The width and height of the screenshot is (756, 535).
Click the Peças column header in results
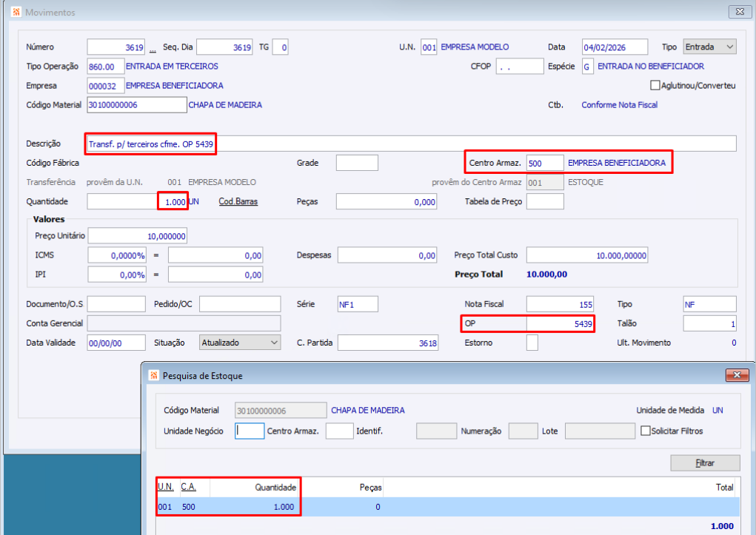[x=370, y=488]
